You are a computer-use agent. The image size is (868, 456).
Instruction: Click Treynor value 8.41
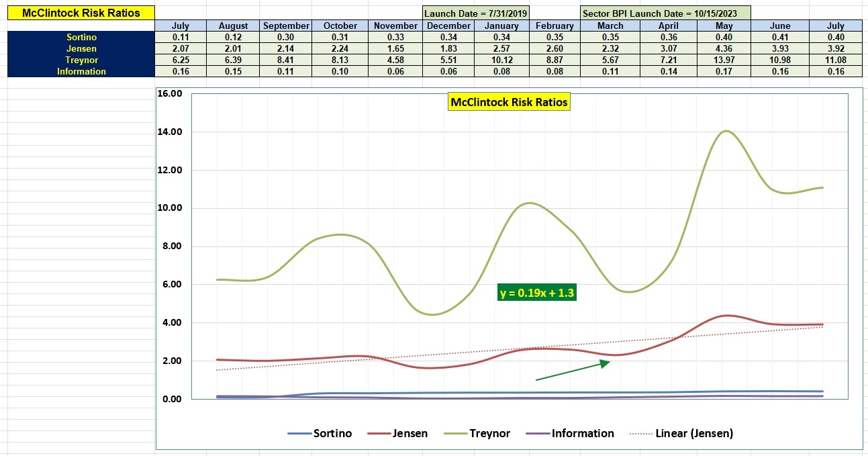coord(286,60)
